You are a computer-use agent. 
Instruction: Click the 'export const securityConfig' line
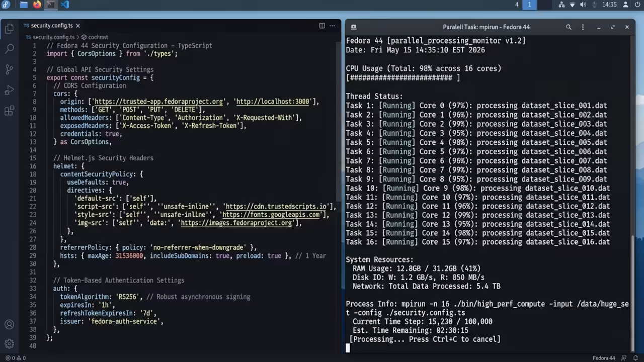100,77
